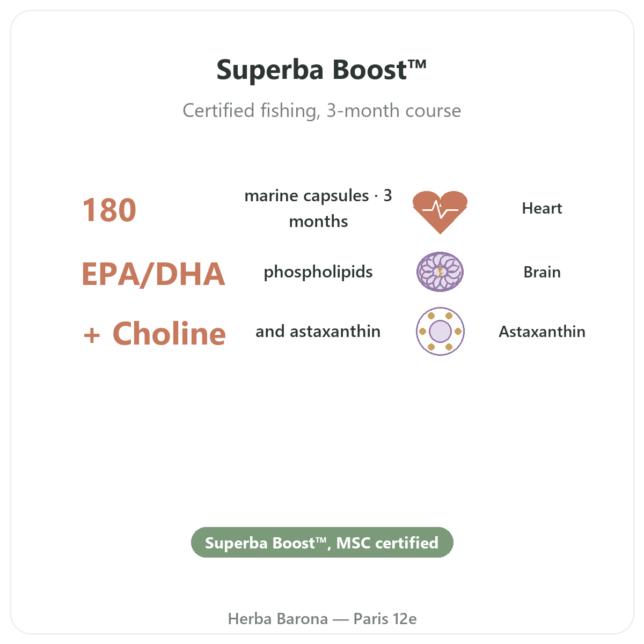Select the Brain label
Image resolution: width=644 pixels, height=644 pixels.
[542, 272]
